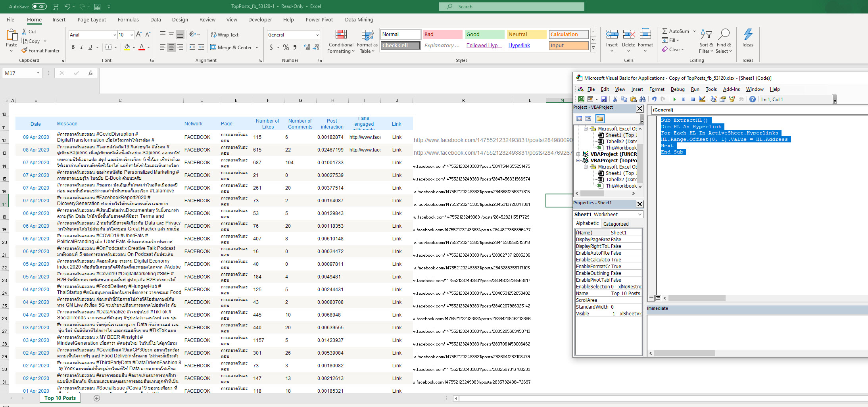The width and height of the screenshot is (868, 407).
Task: Open the Debug menu in VBA editor
Action: pyautogui.click(x=678, y=89)
